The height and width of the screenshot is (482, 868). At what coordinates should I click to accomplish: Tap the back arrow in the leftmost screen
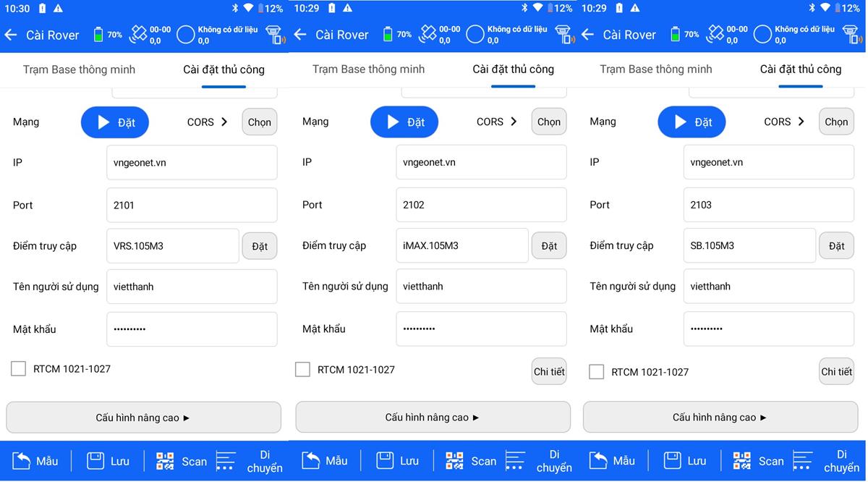(11, 35)
